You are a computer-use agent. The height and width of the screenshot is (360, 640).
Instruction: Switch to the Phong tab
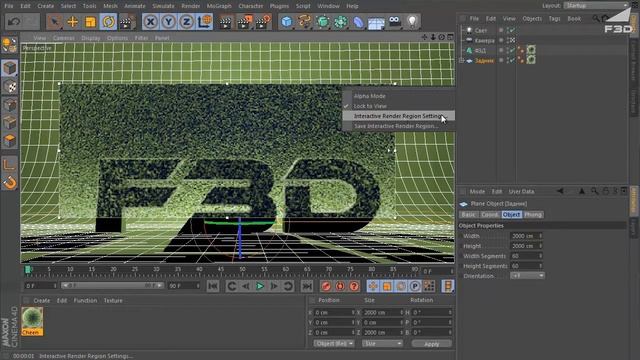click(x=533, y=215)
